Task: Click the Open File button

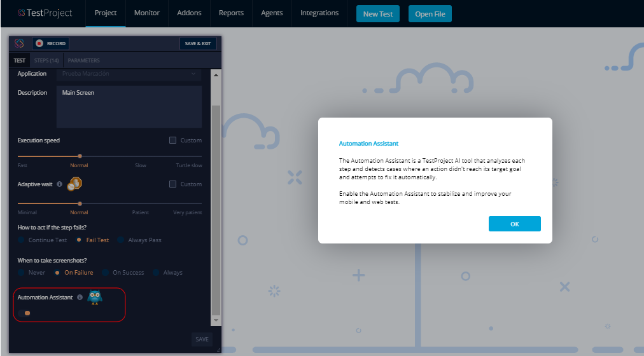Action: [430, 14]
